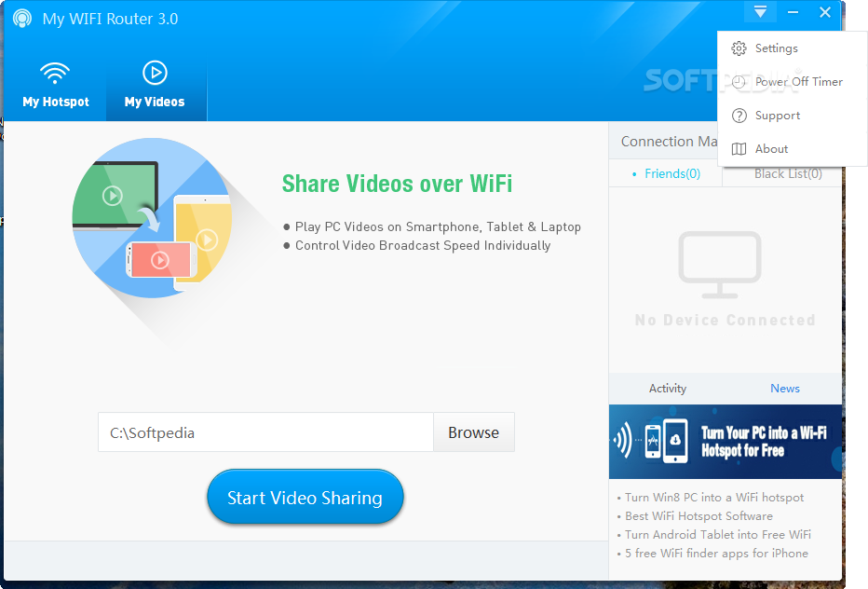Open the Activity tab
This screenshot has width=868, height=589.
(668, 389)
